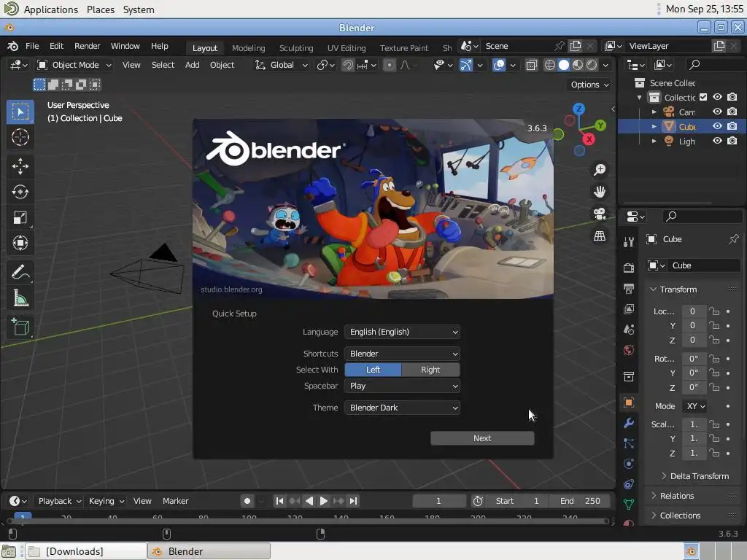Open the World properties tab

tap(628, 350)
